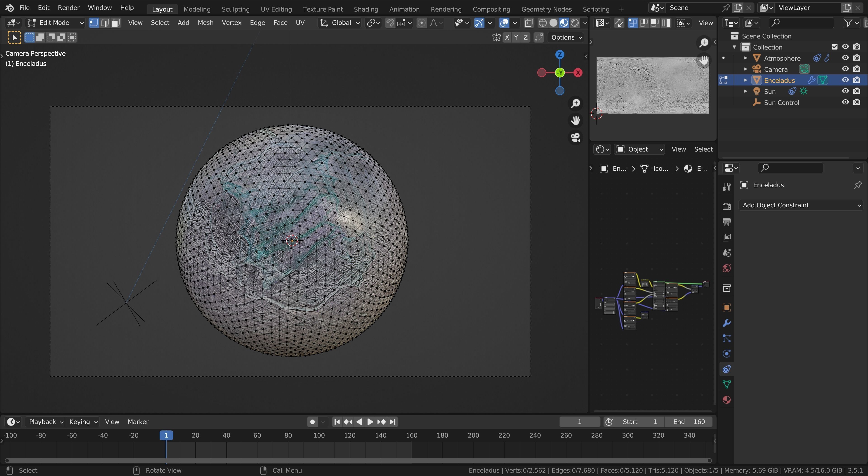Select edge select mode icon

(x=105, y=23)
